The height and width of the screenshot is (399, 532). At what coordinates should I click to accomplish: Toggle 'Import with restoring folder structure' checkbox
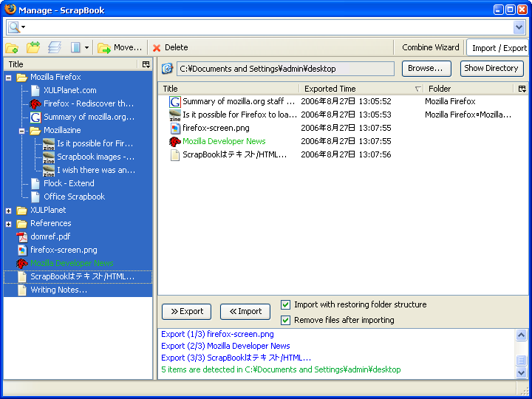(286, 304)
